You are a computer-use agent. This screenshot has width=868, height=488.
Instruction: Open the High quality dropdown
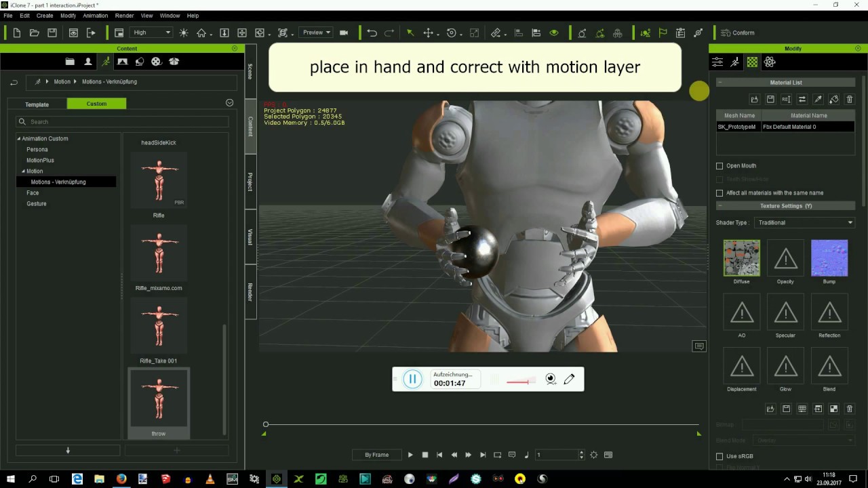[152, 33]
